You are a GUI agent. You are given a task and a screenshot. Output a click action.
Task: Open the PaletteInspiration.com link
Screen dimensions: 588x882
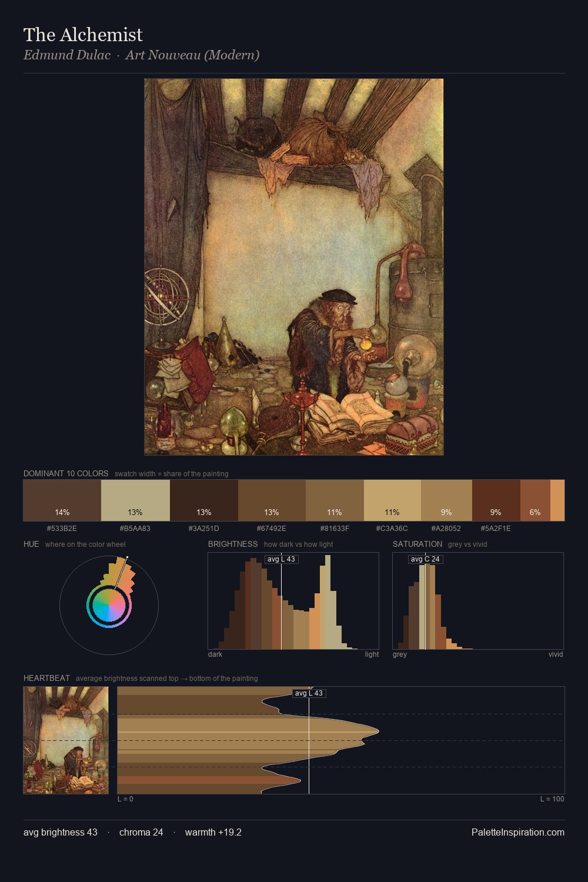point(518,832)
